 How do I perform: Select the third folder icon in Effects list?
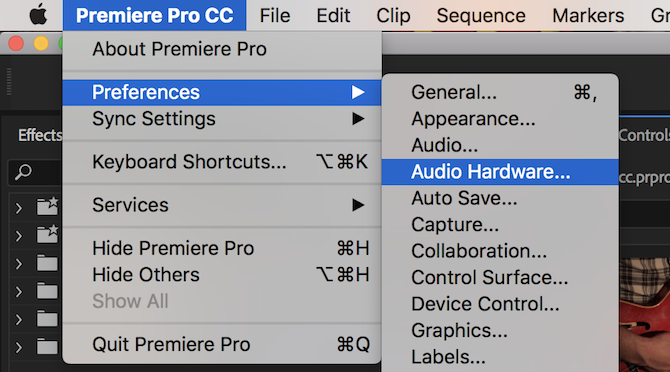point(47,264)
